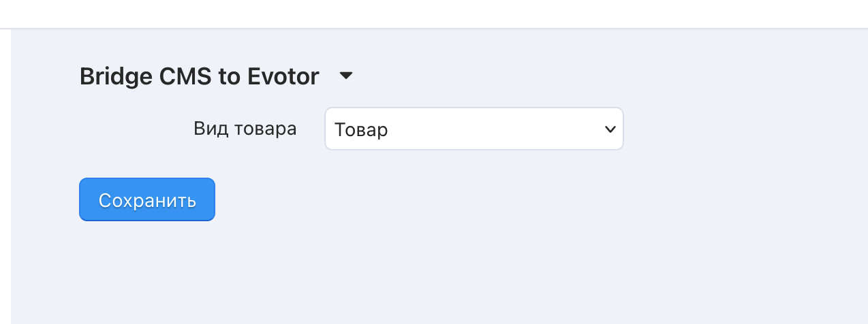The width and height of the screenshot is (868, 324).
Task: Click the down-caret icon after the section title
Action: (346, 76)
